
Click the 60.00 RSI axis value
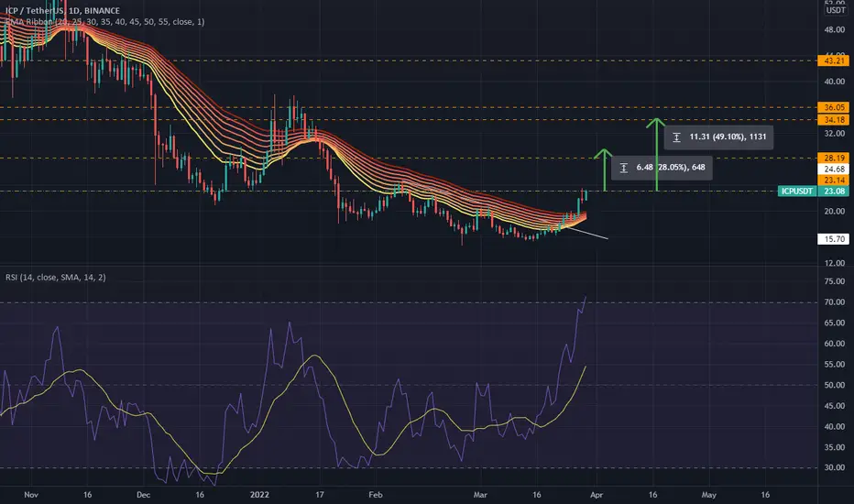[835, 344]
